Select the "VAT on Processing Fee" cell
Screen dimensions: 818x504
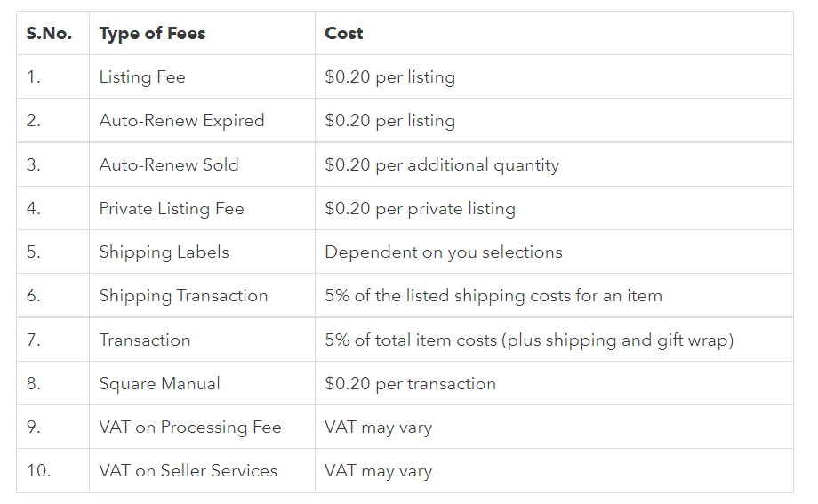click(190, 428)
